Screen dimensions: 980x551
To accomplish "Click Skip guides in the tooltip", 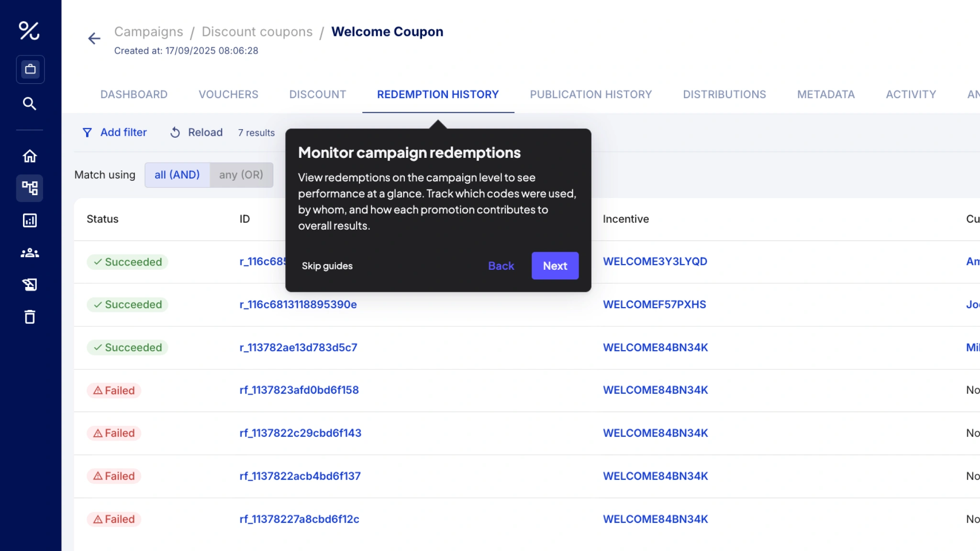I will pyautogui.click(x=327, y=266).
